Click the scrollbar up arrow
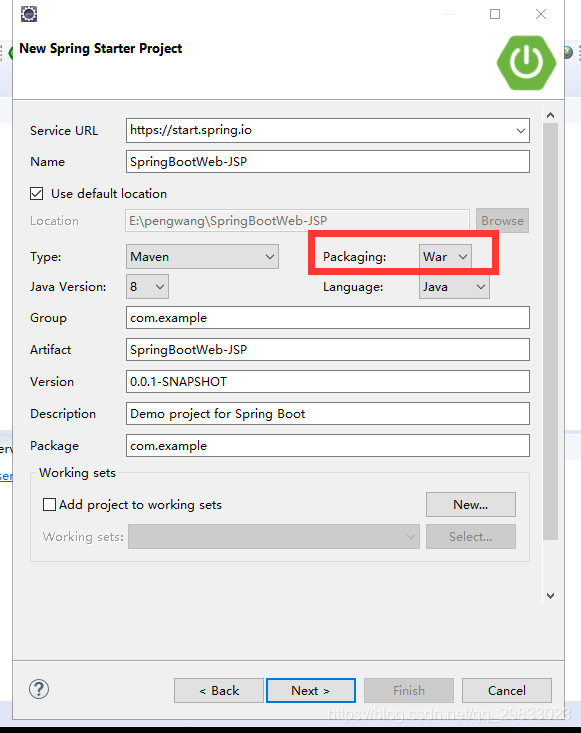The height and width of the screenshot is (733, 581). (551, 115)
